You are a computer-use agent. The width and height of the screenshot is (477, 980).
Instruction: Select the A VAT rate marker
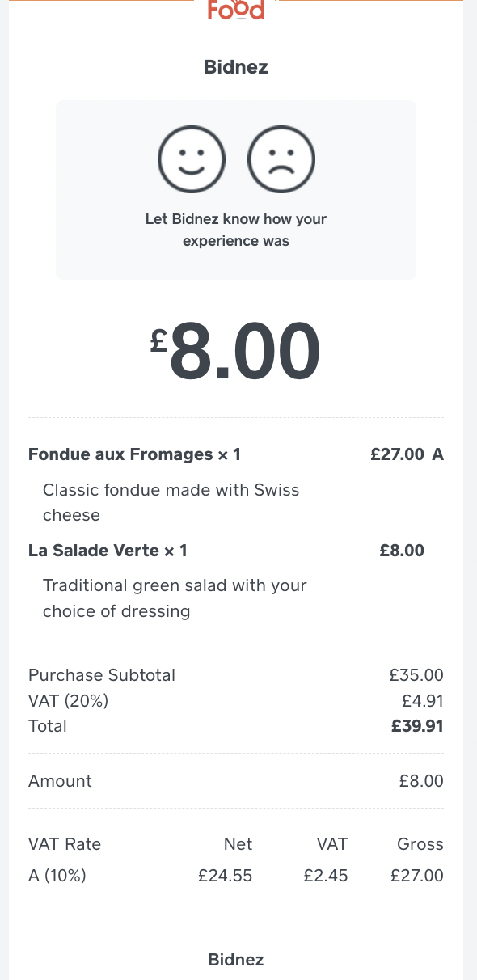tap(437, 454)
